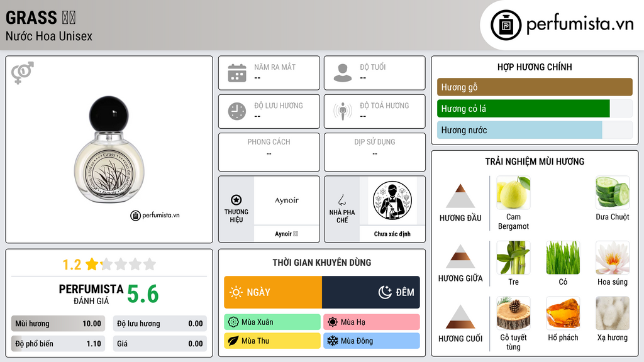644x362 pixels.
Task: Click the person icon beside Độ tuổi
Action: point(343,73)
